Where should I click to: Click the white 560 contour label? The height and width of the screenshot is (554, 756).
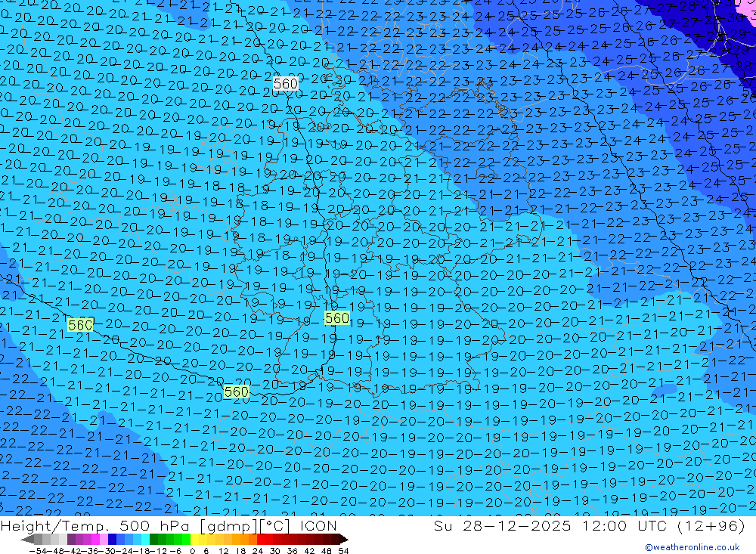tap(286, 84)
